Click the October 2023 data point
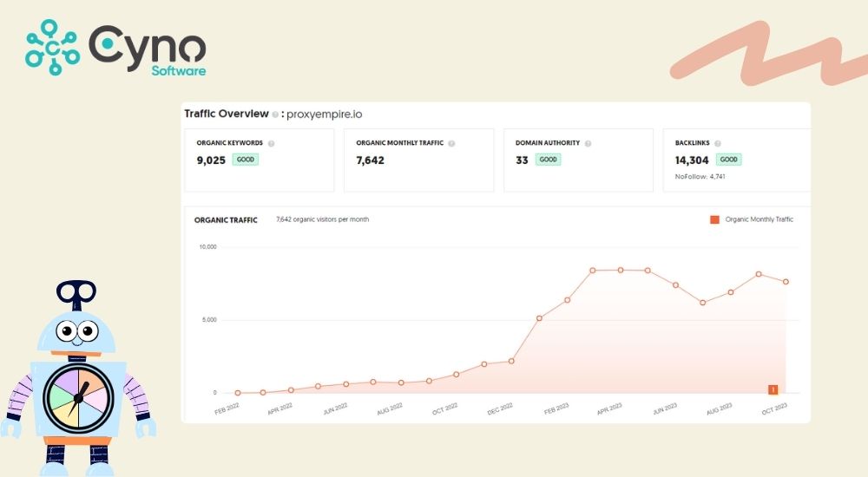 [x=786, y=282]
